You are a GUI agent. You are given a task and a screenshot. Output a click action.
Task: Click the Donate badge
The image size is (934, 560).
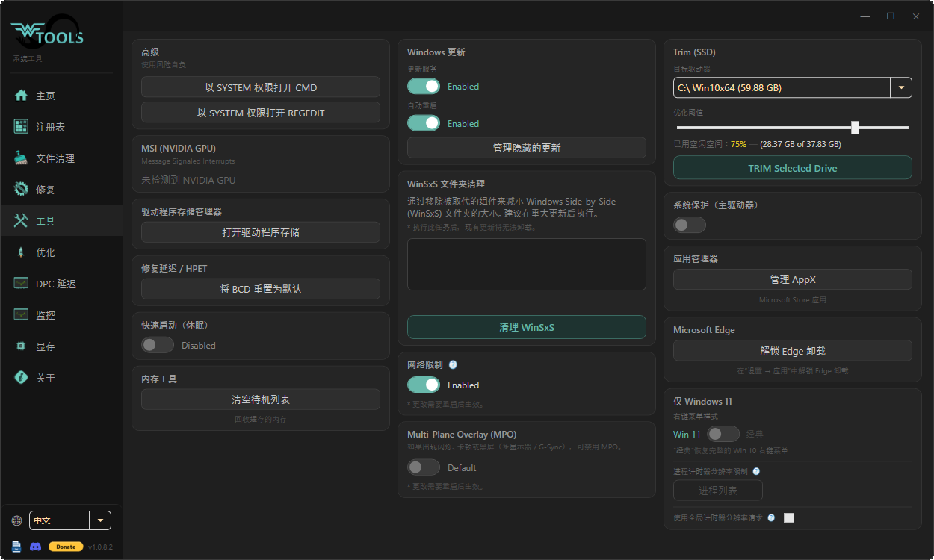click(66, 547)
